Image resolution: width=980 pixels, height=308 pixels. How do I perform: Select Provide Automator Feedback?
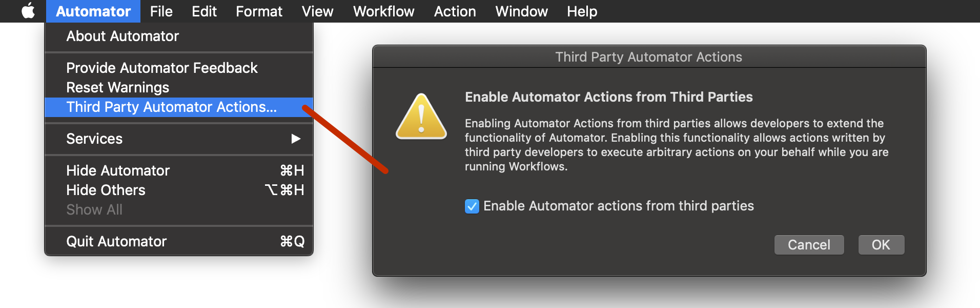(x=161, y=68)
